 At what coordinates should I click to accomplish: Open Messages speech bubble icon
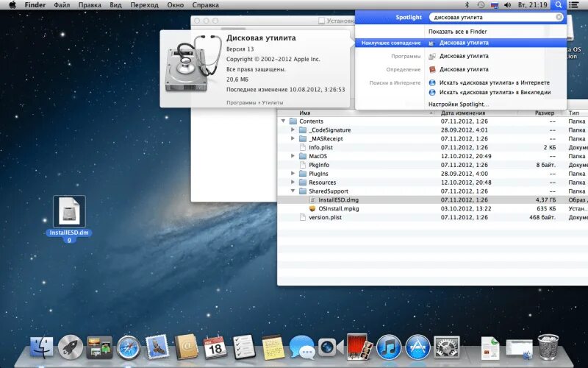[x=302, y=347]
